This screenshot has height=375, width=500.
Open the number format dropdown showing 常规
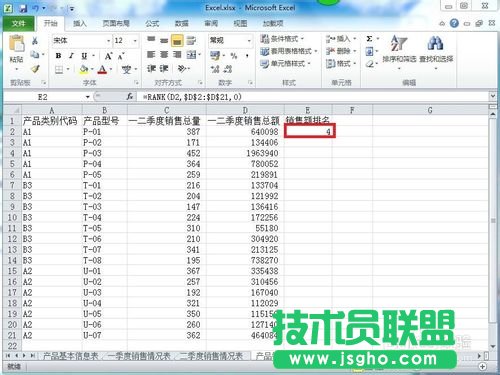point(249,41)
